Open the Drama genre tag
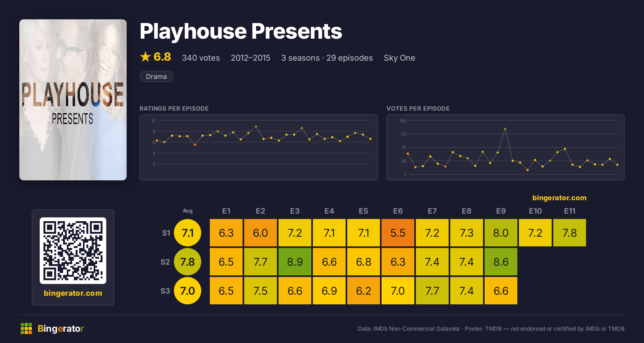This screenshot has width=644, height=343. tap(156, 76)
